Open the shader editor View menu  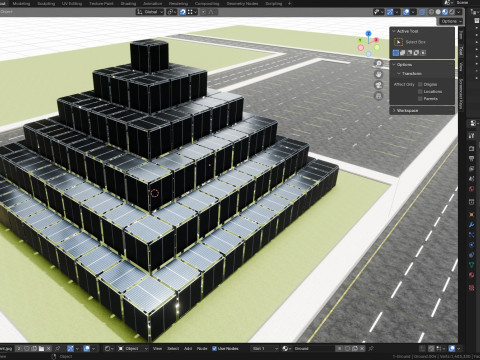157,348
